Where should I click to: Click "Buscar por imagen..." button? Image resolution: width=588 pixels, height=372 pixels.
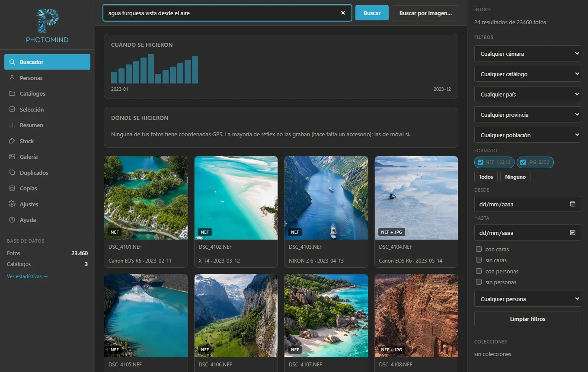[x=425, y=13]
